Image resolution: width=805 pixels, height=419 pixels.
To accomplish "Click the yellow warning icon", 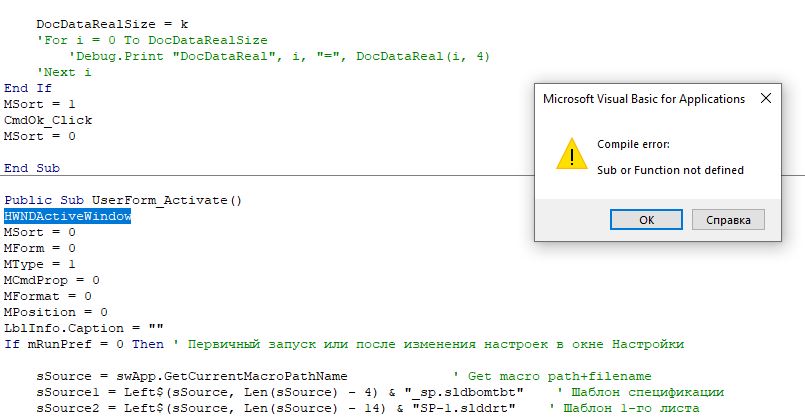I will pyautogui.click(x=570, y=156).
